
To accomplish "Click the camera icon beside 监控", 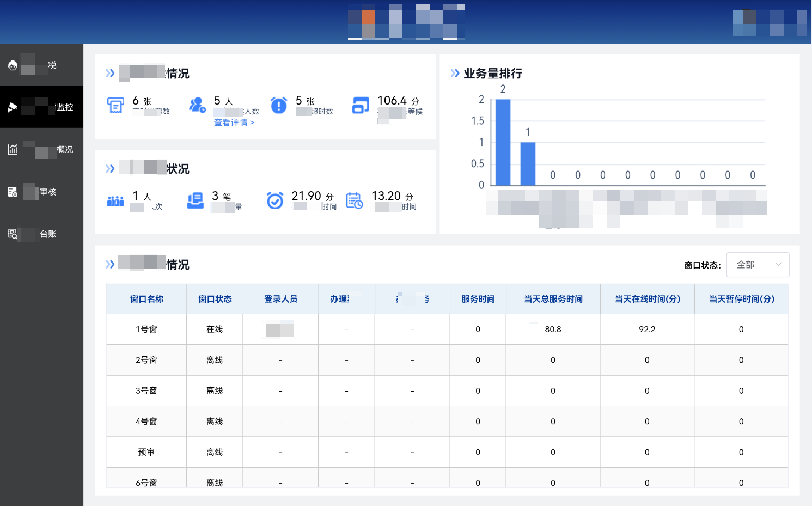I will pos(13,107).
